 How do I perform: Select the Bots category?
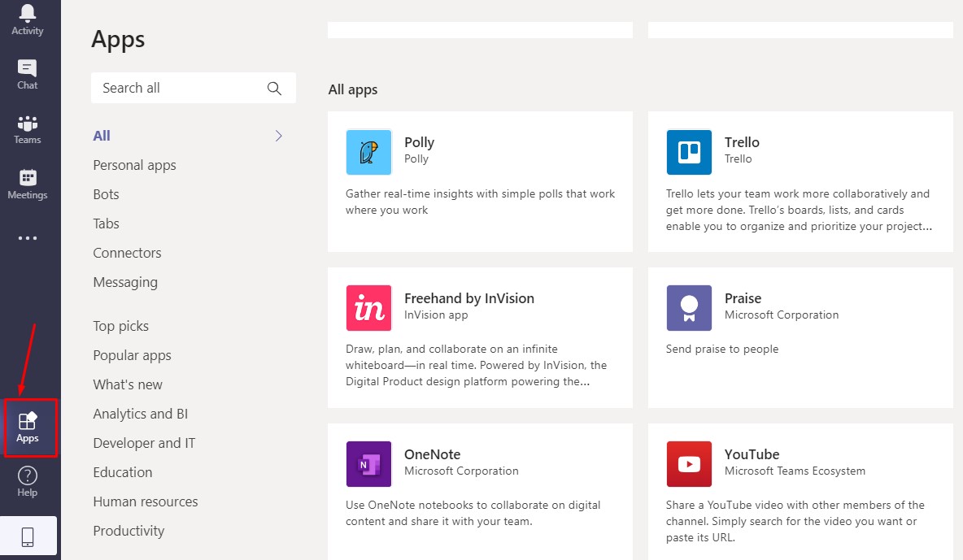(107, 194)
